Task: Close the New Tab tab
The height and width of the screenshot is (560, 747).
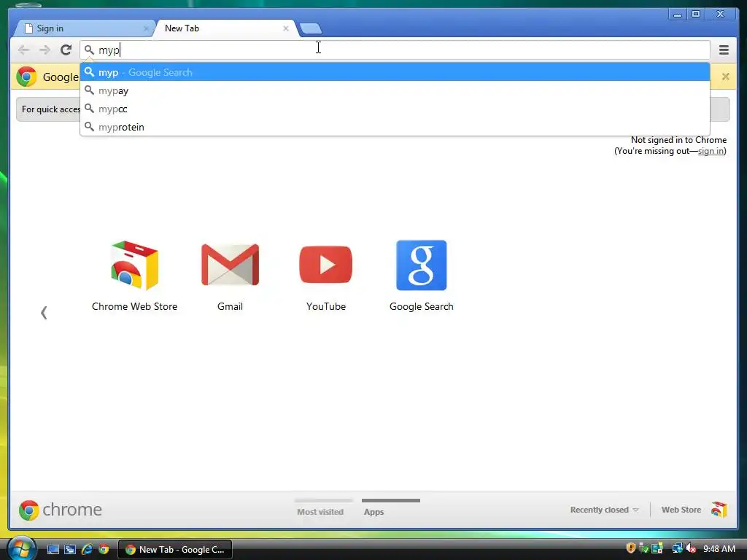Action: (x=286, y=28)
